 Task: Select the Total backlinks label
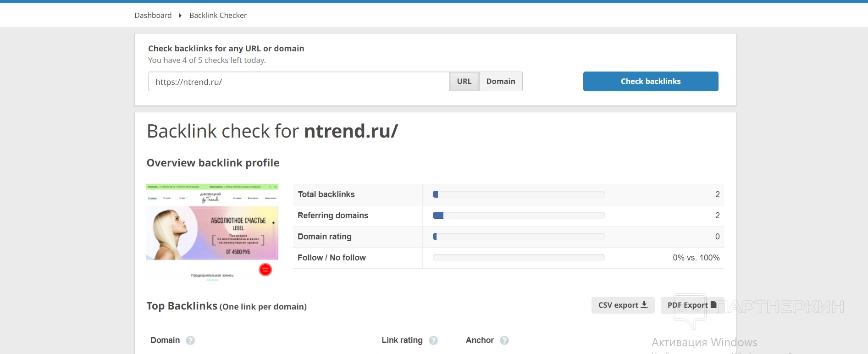tap(326, 194)
